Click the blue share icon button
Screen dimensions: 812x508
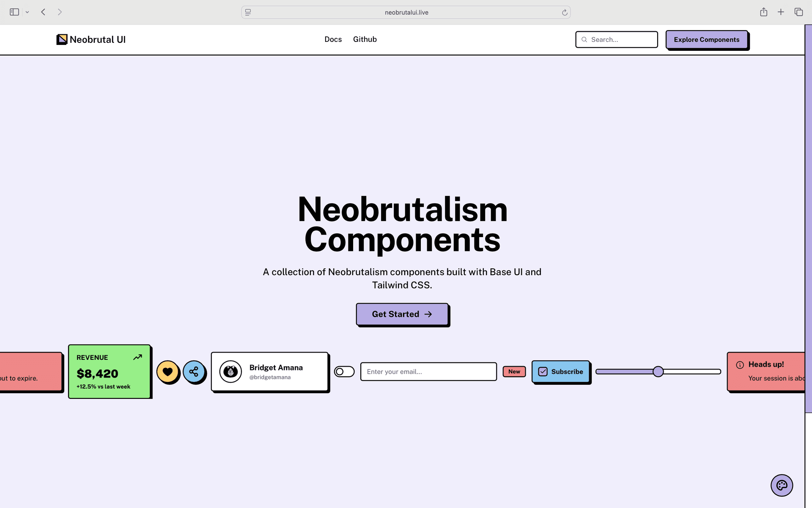(x=194, y=372)
